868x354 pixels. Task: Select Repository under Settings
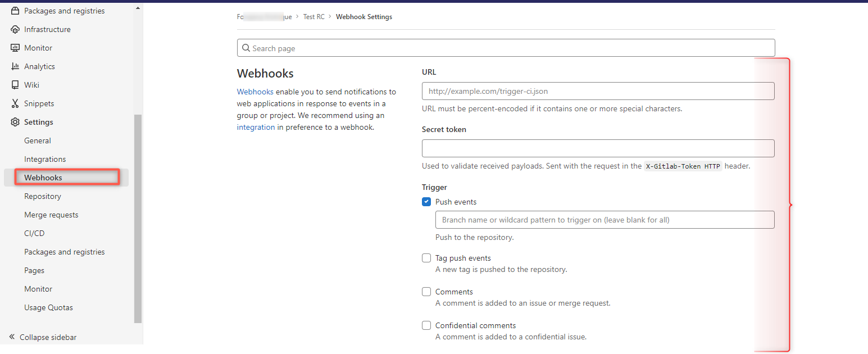click(x=43, y=196)
